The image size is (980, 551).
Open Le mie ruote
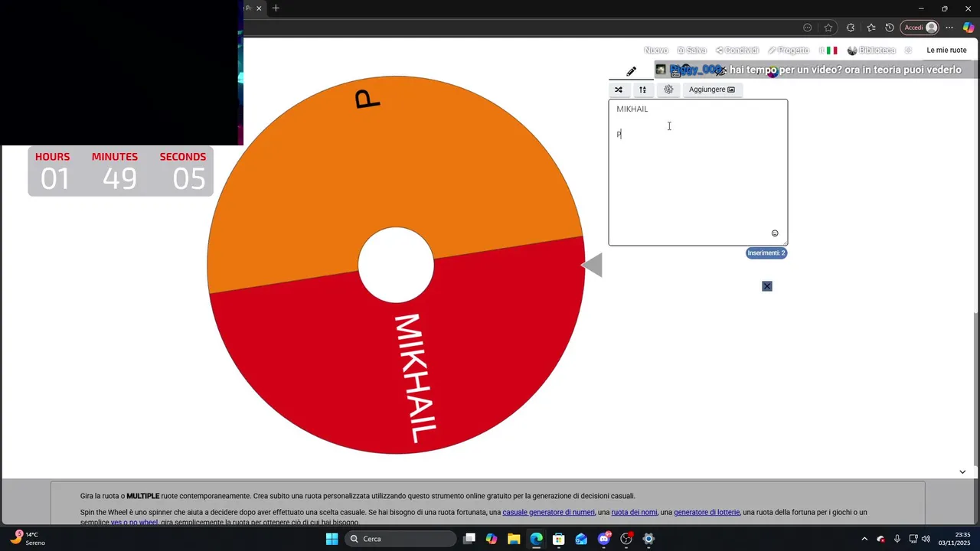[946, 51]
